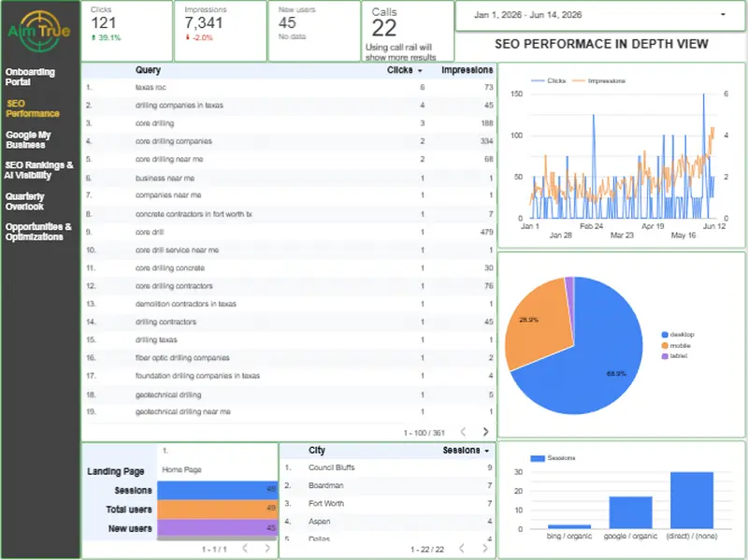Select the Aspen city row

(x=387, y=522)
